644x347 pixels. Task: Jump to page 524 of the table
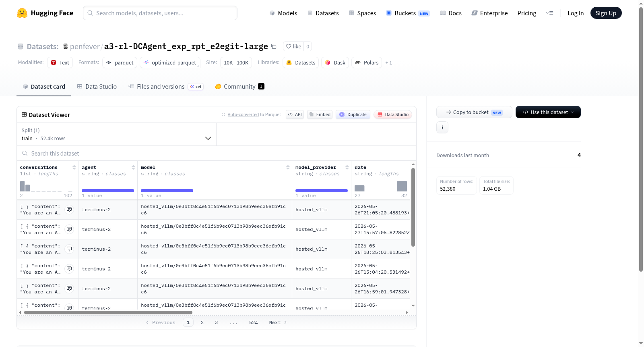(x=254, y=322)
